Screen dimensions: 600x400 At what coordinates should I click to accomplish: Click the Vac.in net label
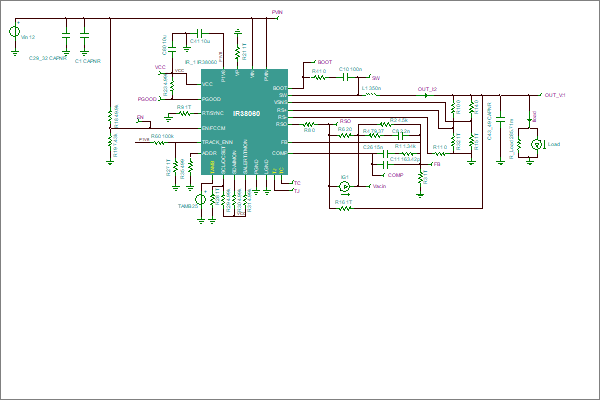coord(379,186)
